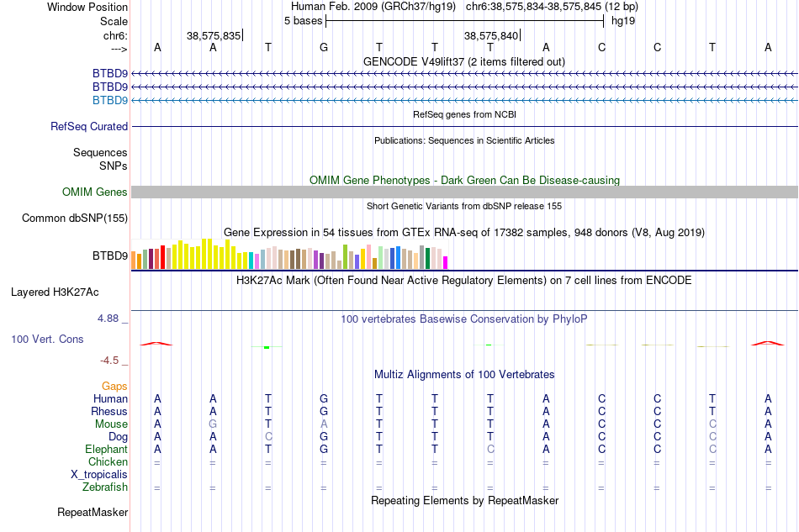Image resolution: width=799 pixels, height=532 pixels.
Task: Click 'Short Genetic Variants from dbSNP release 155'
Action: click(x=464, y=206)
